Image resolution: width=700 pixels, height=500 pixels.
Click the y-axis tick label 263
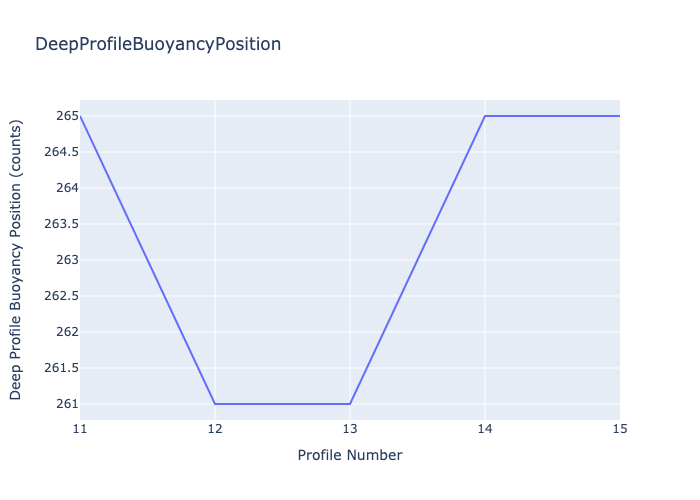point(67,260)
